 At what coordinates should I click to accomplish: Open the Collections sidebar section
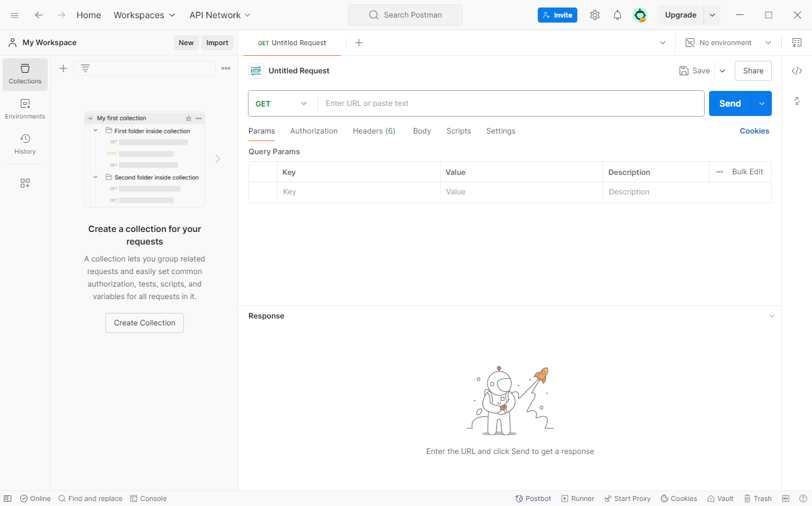(25, 74)
